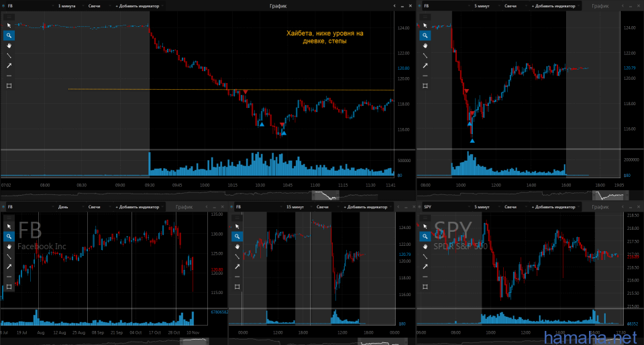The height and width of the screenshot is (345, 644).
Task: Select the zoom magnifier tool in daily FB chart
Action: [x=9, y=236]
